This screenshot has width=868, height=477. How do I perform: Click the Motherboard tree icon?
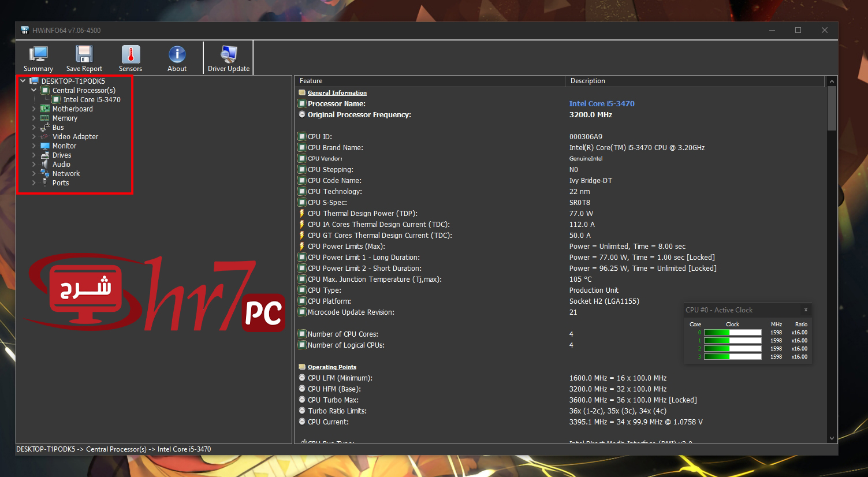coord(45,109)
